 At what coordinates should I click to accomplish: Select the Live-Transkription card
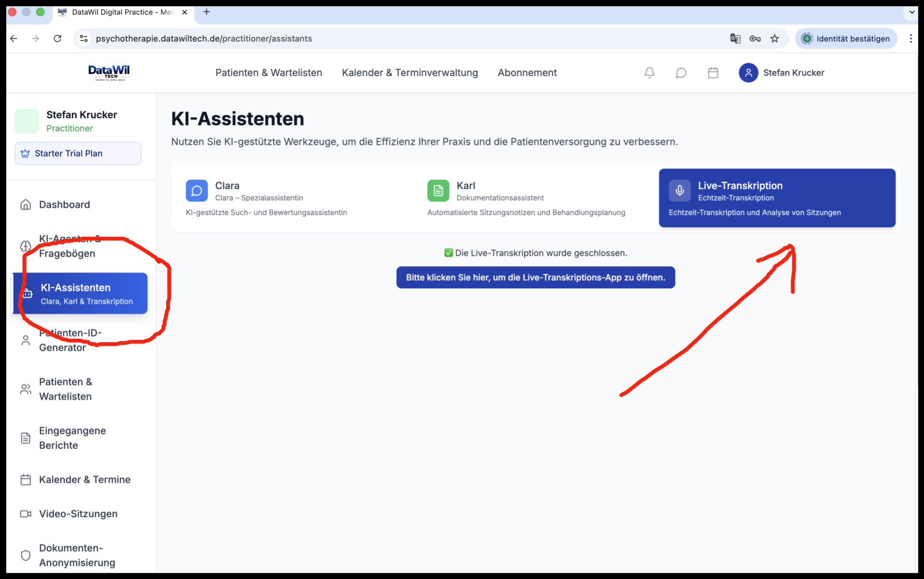777,198
